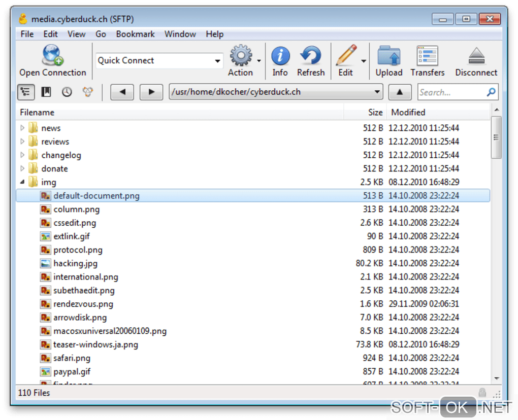This screenshot has height=420, width=518.
Task: Sort by Modified column header
Action: (438, 112)
